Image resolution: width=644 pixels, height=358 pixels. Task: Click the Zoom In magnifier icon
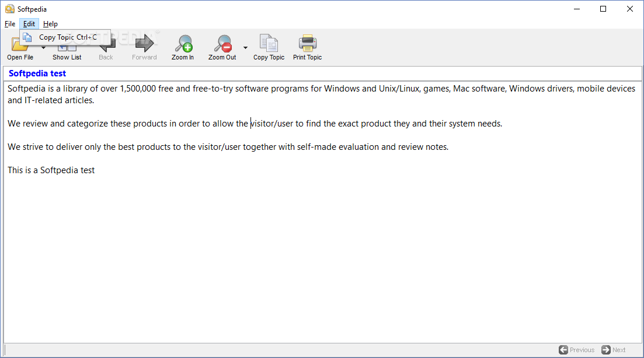(x=183, y=43)
